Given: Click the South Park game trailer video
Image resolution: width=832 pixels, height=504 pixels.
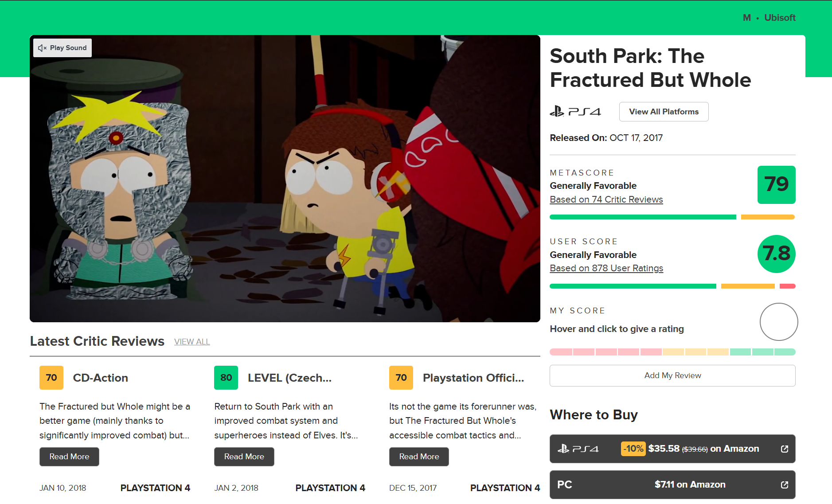Looking at the screenshot, I should pyautogui.click(x=285, y=186).
